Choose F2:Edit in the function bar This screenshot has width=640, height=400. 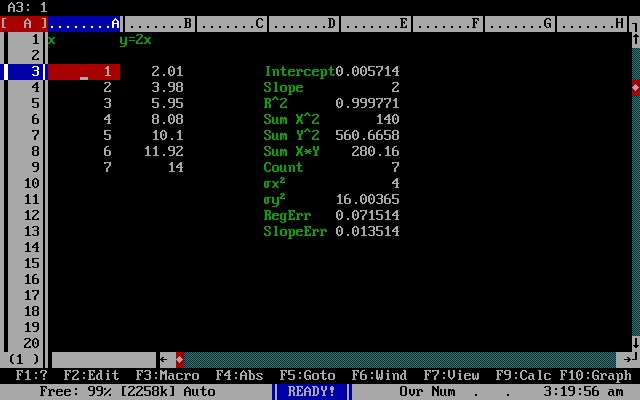point(91,376)
